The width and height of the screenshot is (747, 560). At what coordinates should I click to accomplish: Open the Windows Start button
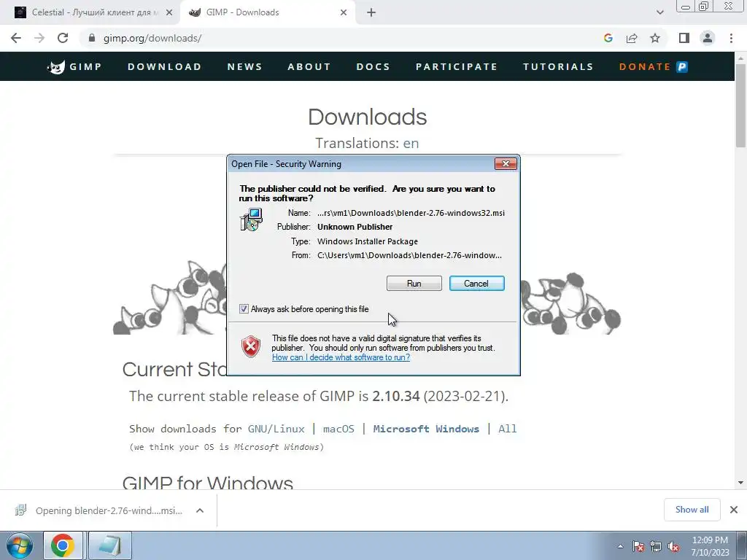[x=19, y=545]
